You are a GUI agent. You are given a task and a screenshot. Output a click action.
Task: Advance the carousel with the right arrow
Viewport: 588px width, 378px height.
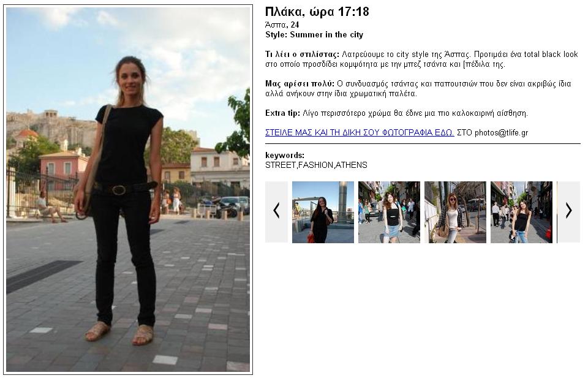click(x=569, y=212)
